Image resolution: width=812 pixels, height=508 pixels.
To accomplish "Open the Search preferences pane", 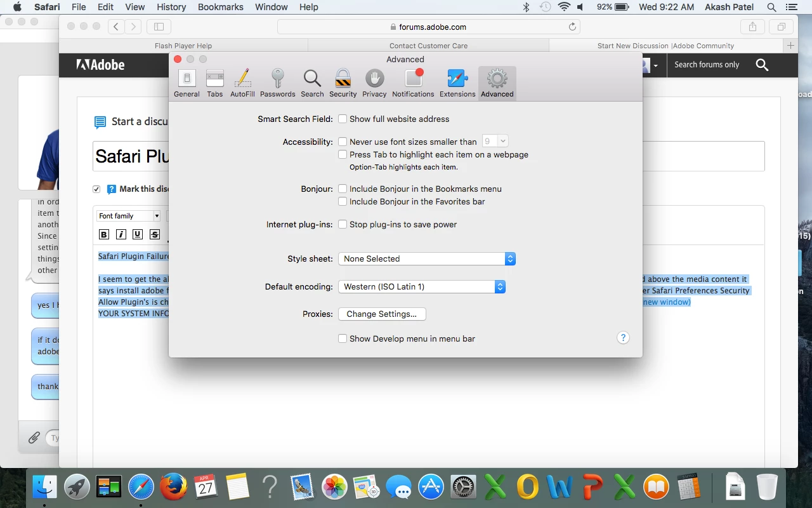I will click(x=312, y=84).
